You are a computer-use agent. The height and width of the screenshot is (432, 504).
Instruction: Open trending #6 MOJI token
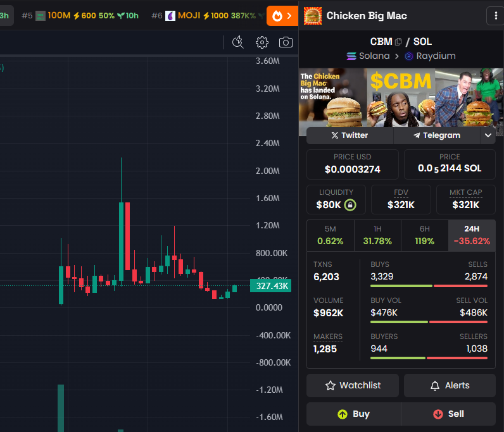coord(208,15)
